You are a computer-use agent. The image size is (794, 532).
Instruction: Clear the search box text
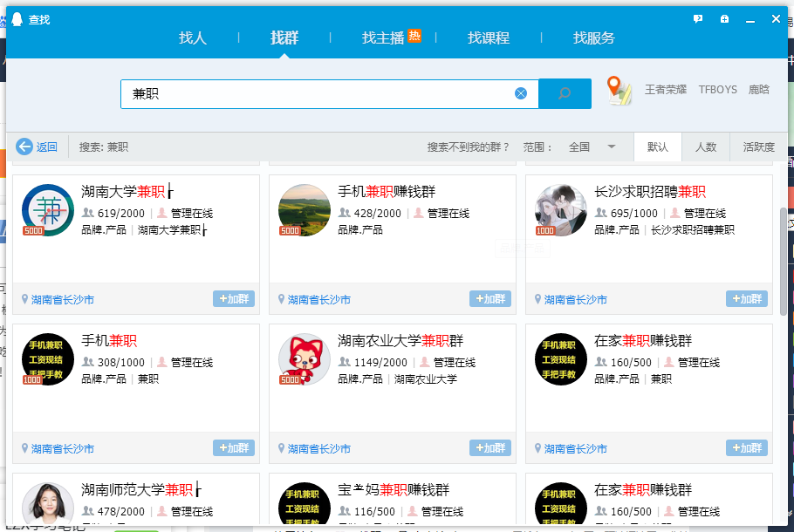click(x=521, y=93)
